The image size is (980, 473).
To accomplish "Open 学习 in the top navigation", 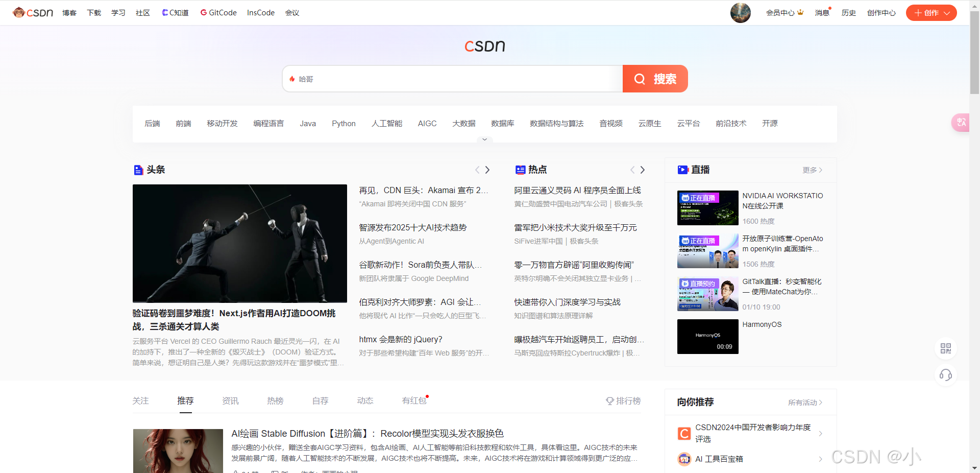I will [x=118, y=13].
